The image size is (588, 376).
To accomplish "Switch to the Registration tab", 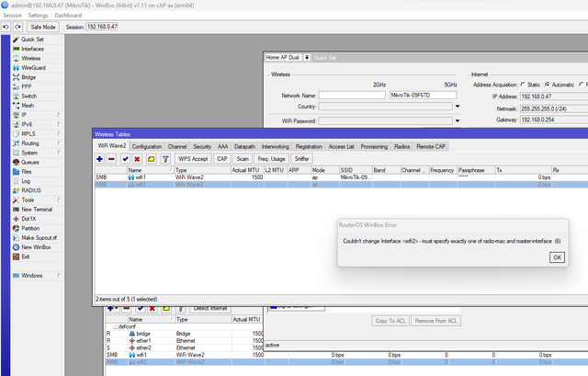I will (309, 146).
